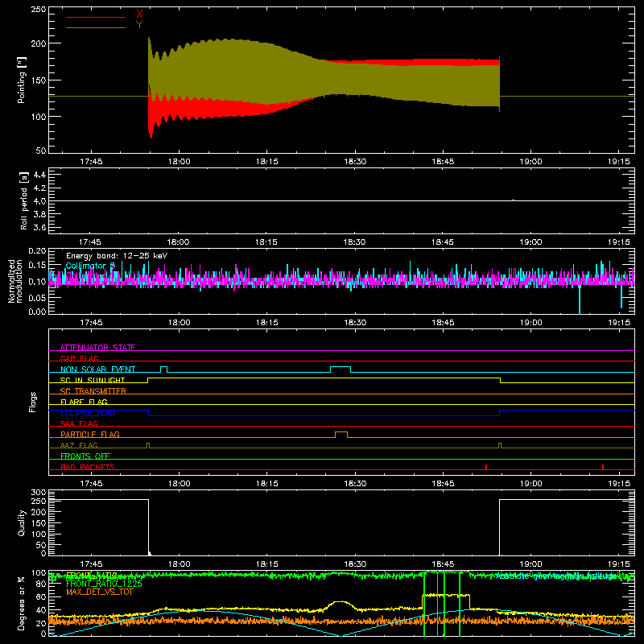Click the NON_SOLAR_EVENT flag label
This screenshot has height=644, width=644.
pos(97,369)
